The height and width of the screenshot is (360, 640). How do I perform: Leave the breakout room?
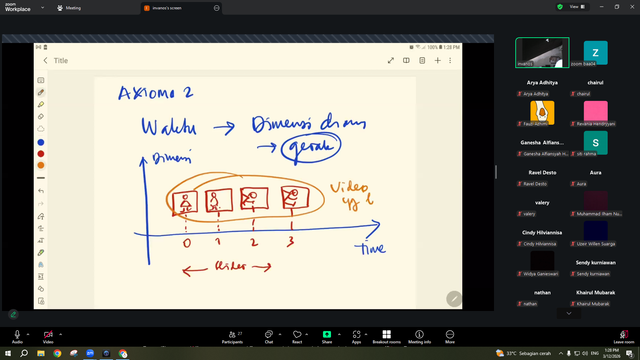pyautogui.click(x=624, y=337)
